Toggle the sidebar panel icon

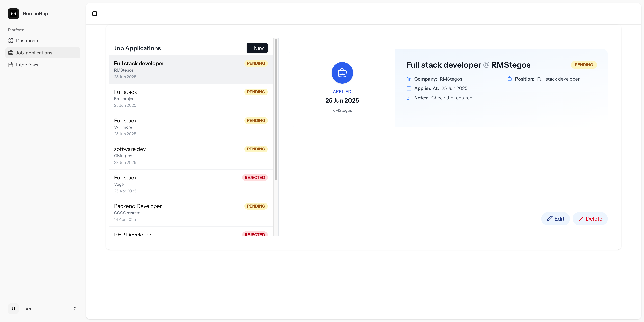point(94,13)
